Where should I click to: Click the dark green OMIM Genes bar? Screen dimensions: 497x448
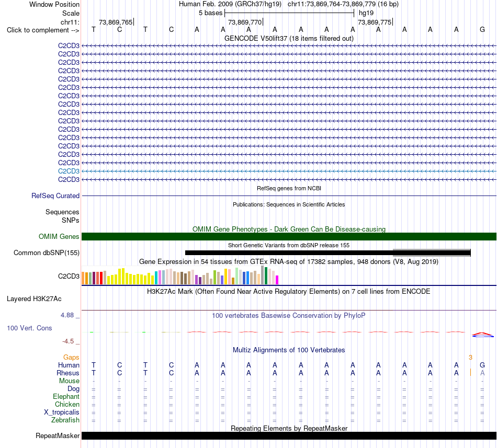289,236
